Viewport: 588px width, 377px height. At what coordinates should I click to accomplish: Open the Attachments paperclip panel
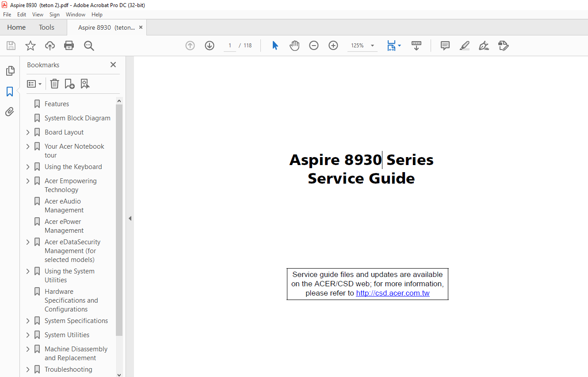tap(10, 112)
